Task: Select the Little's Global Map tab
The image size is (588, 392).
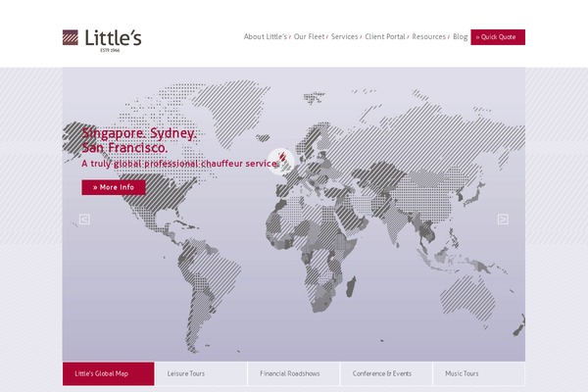Action: [109, 373]
